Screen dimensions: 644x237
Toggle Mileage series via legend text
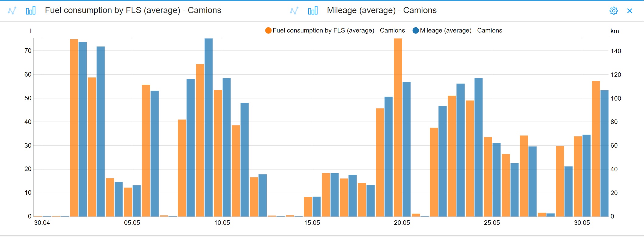click(x=461, y=30)
